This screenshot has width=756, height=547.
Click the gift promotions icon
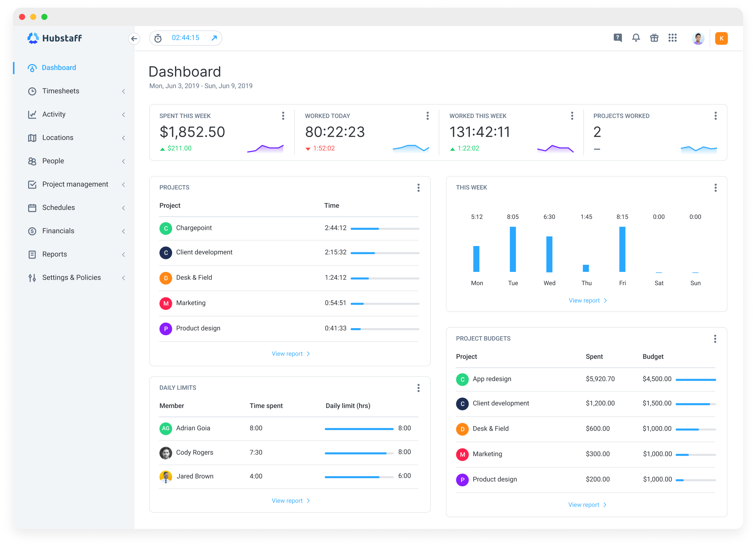click(x=654, y=38)
